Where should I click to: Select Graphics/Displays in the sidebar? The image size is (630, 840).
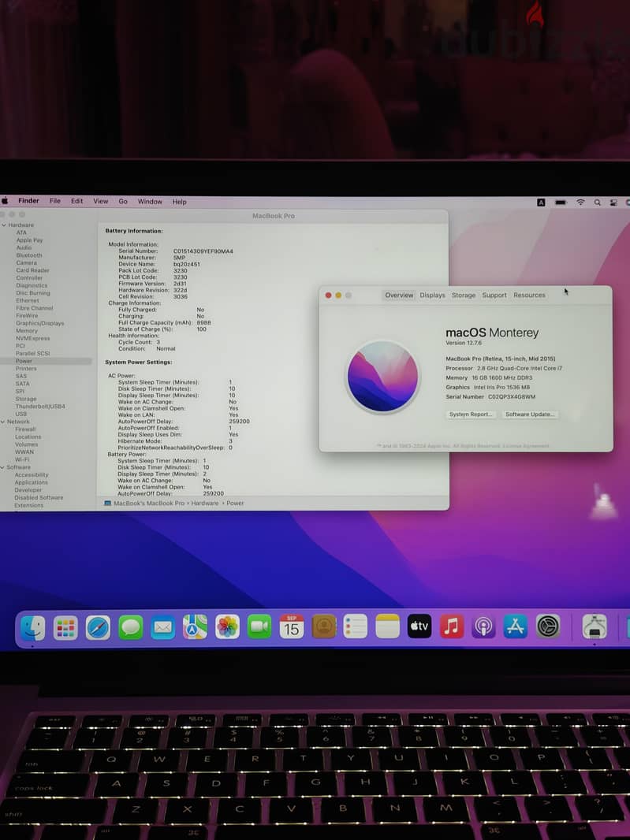click(39, 323)
